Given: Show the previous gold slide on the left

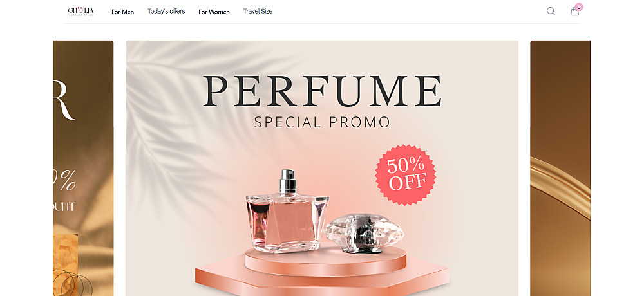Looking at the screenshot, I should pyautogui.click(x=83, y=169).
